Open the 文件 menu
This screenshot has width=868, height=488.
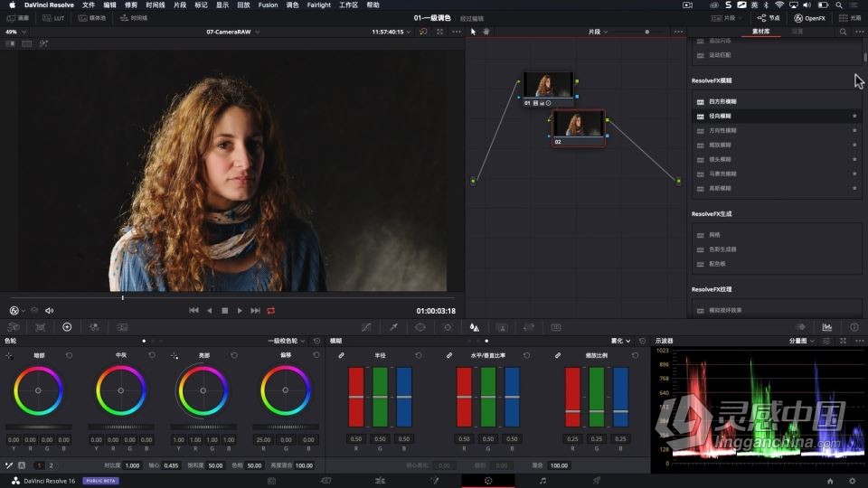[89, 5]
